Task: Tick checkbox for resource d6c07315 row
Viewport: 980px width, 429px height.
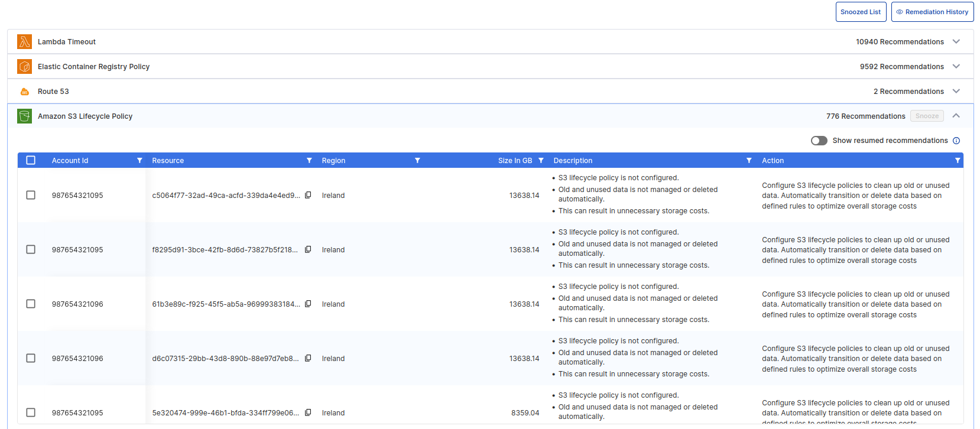Action: [x=31, y=359]
